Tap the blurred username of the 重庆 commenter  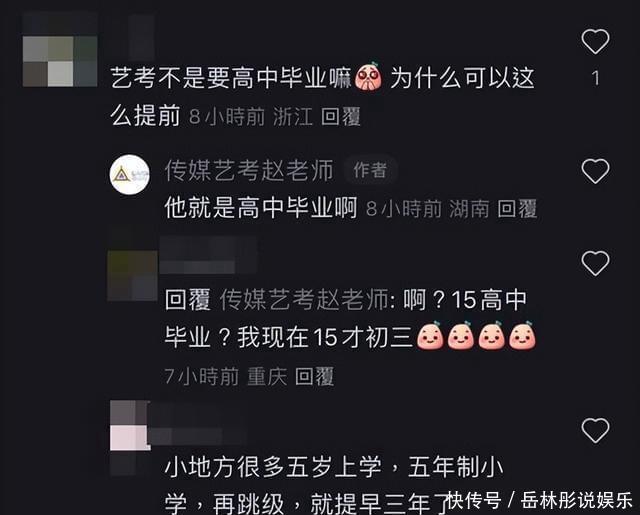(x=208, y=255)
